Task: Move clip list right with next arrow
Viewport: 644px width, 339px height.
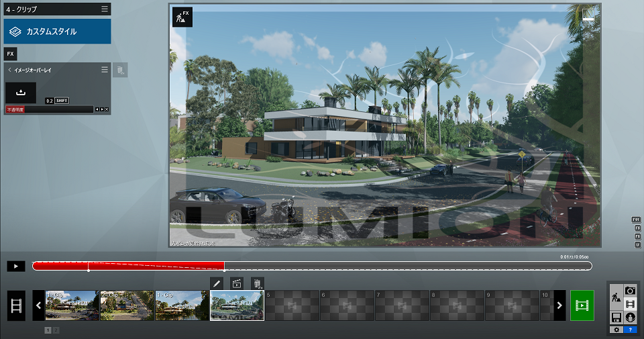Action: pyautogui.click(x=559, y=305)
